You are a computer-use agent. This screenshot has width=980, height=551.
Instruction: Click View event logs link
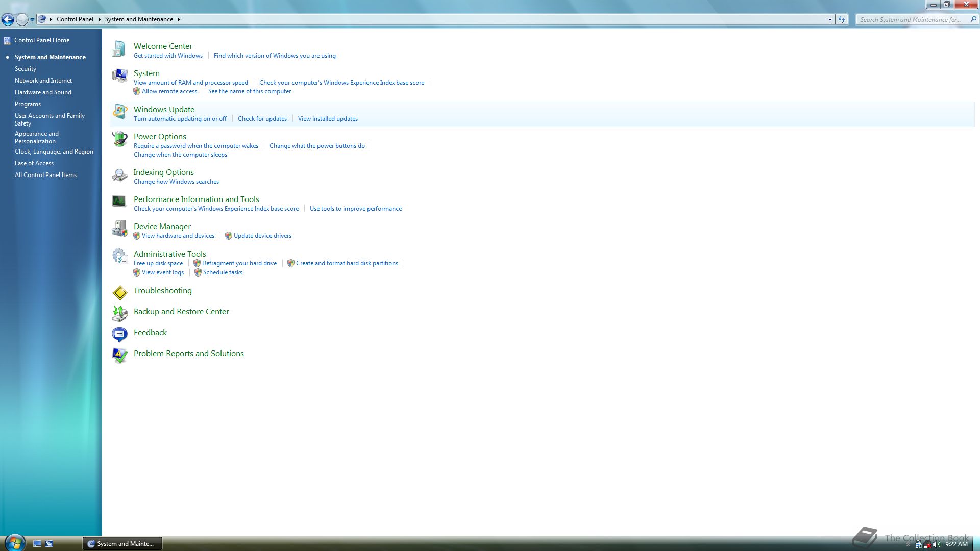[163, 272]
